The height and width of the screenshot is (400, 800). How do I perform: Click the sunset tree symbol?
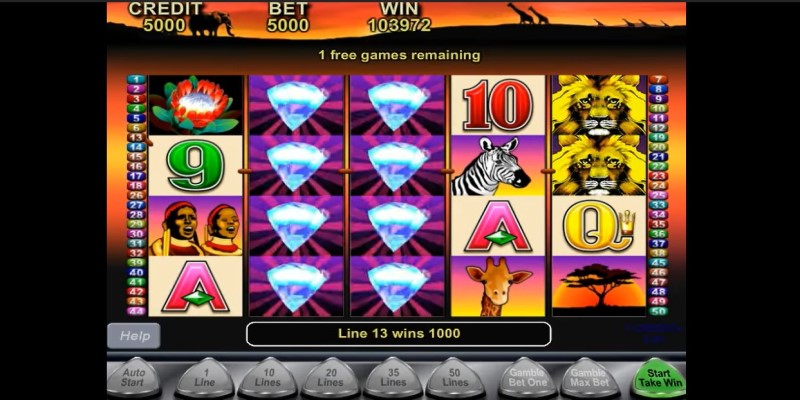(x=599, y=286)
